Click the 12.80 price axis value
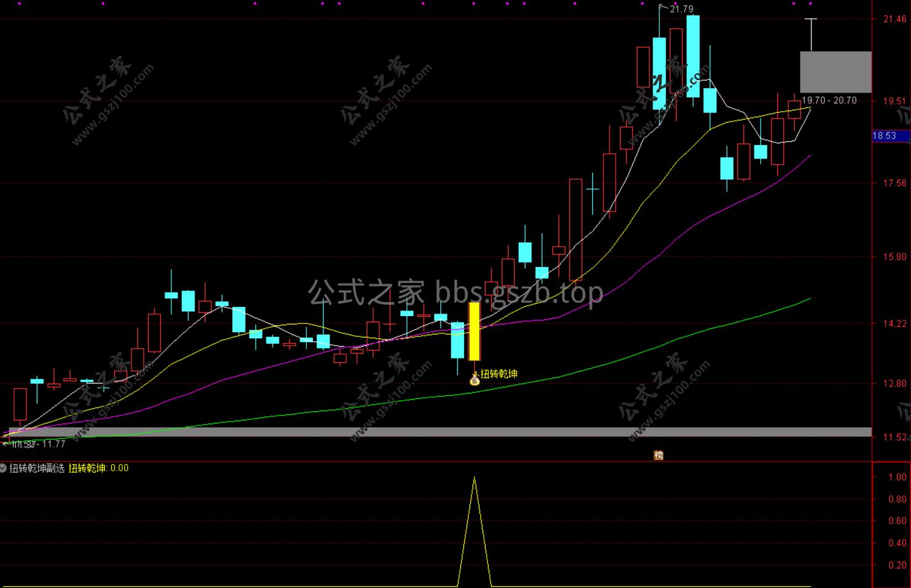Image resolution: width=911 pixels, height=588 pixels. [x=894, y=384]
